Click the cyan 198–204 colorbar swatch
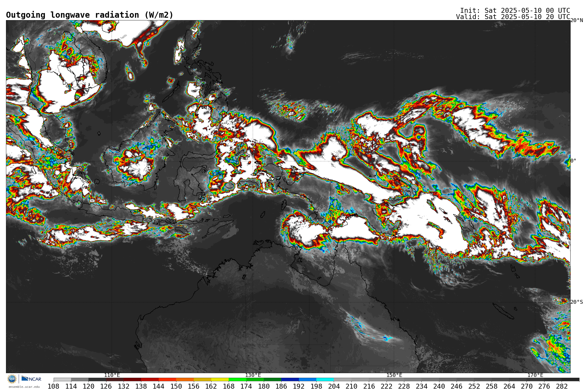The image size is (588, 390). point(325,380)
